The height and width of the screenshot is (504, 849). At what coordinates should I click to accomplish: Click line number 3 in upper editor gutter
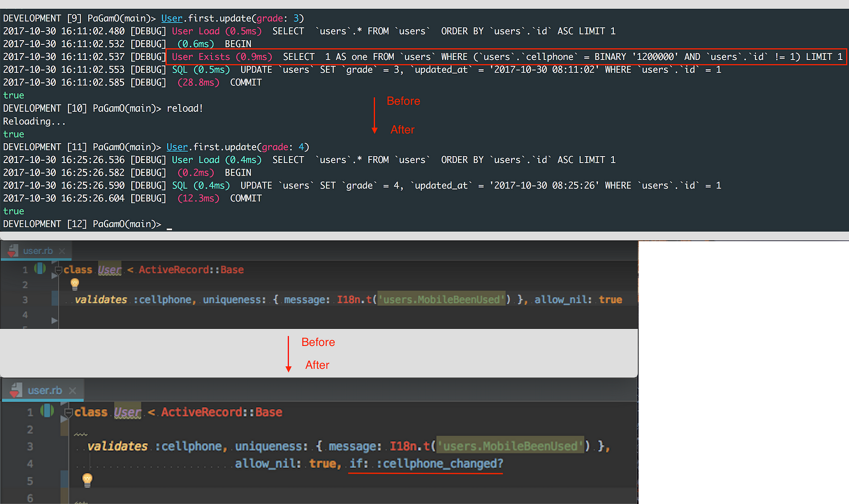25,300
